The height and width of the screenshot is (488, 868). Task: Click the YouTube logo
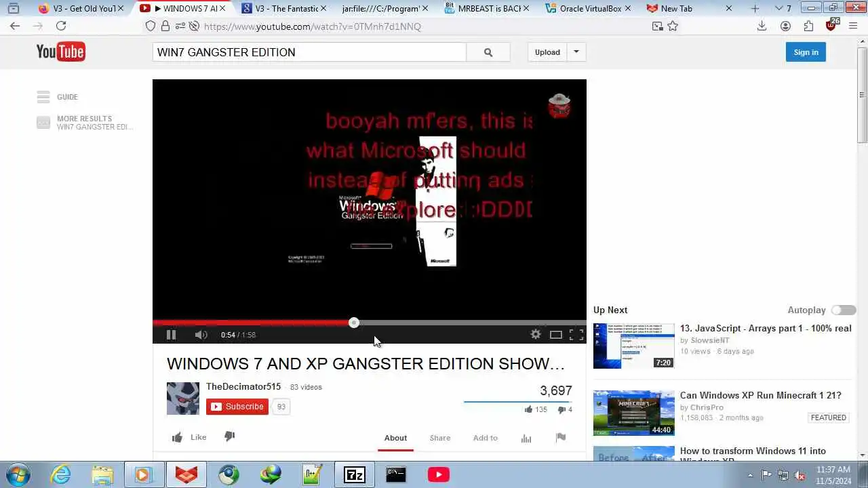(x=60, y=52)
